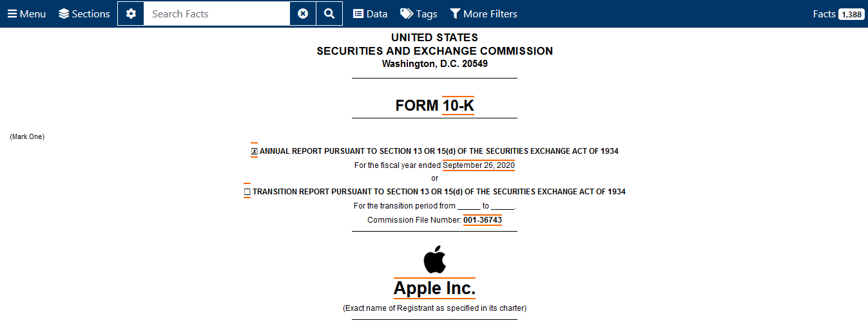This screenshot has width=868, height=334.
Task: Select the 001-36743 commission file number
Action: click(x=483, y=220)
